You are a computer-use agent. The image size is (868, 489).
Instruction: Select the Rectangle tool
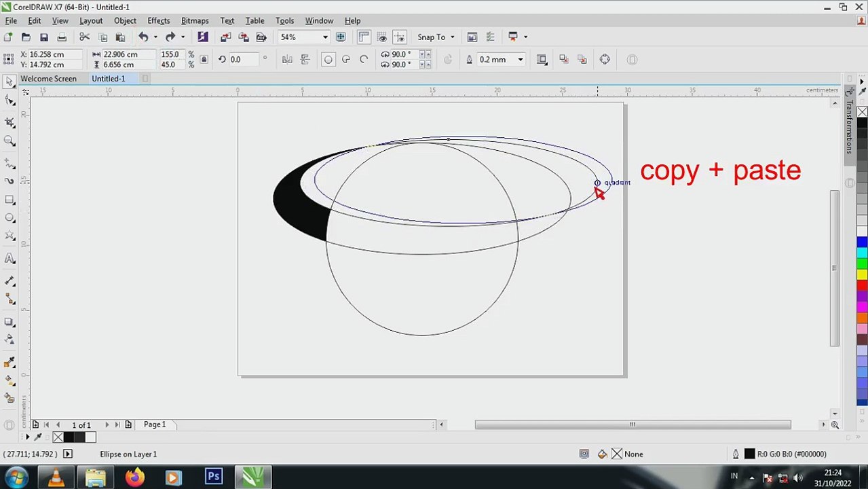[x=10, y=200]
